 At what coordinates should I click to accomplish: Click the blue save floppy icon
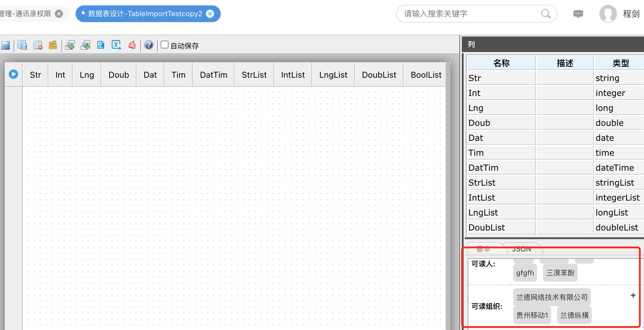5,45
